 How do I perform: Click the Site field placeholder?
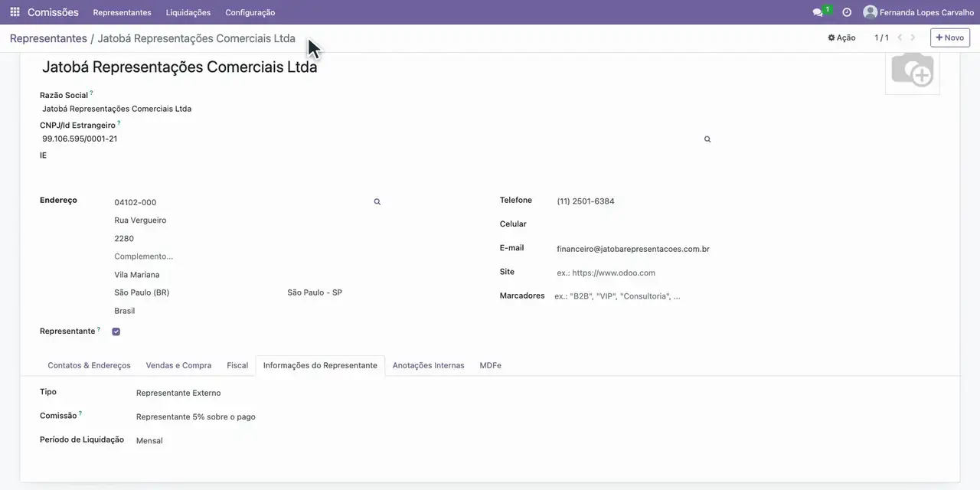pyautogui.click(x=606, y=273)
